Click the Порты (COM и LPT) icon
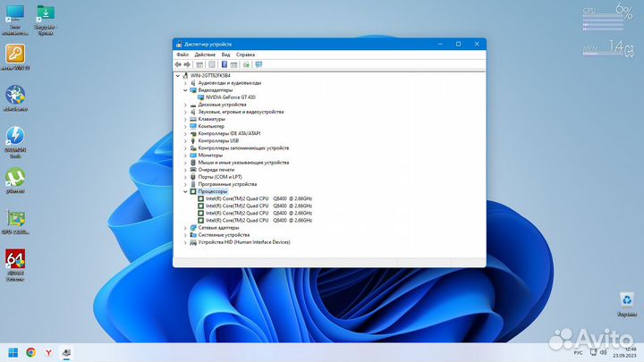Viewport: 644px width, 362px height. [x=193, y=177]
